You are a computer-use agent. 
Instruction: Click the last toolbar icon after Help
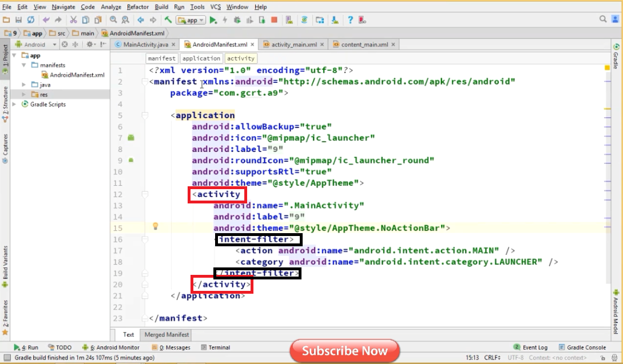[x=362, y=20]
